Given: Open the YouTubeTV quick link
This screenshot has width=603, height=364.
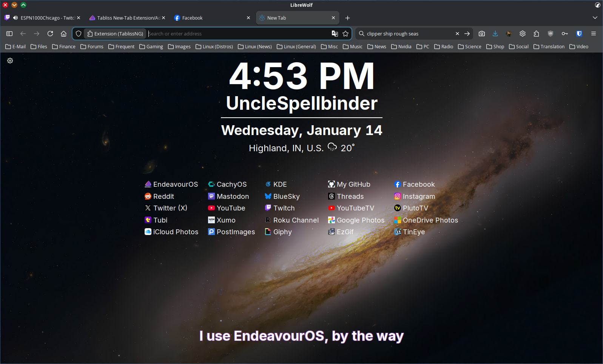Looking at the screenshot, I should [x=351, y=208].
